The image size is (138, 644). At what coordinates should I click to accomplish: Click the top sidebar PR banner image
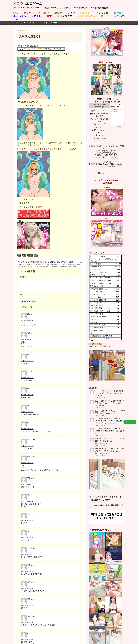(x=107, y=43)
